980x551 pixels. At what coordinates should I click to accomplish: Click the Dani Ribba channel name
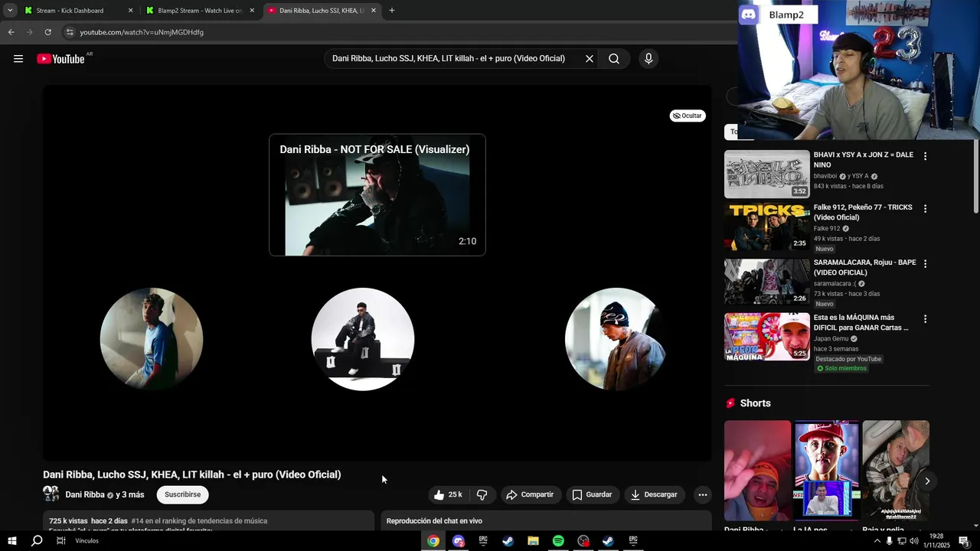point(85,495)
